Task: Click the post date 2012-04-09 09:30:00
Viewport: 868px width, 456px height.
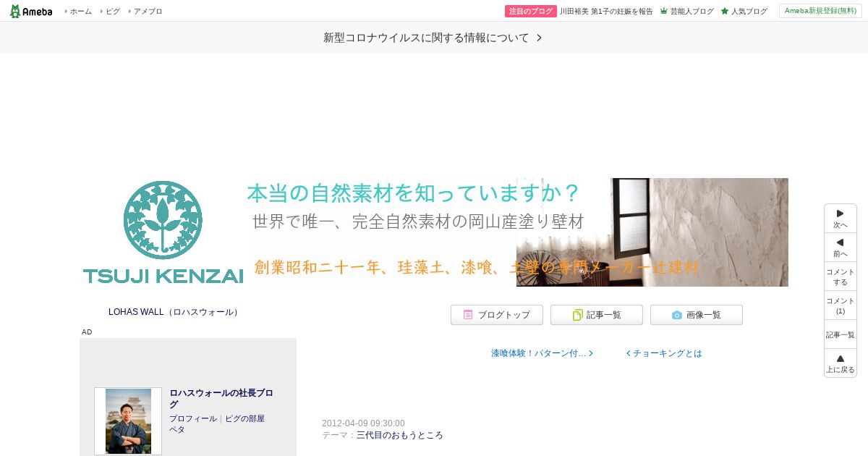Action: click(363, 423)
